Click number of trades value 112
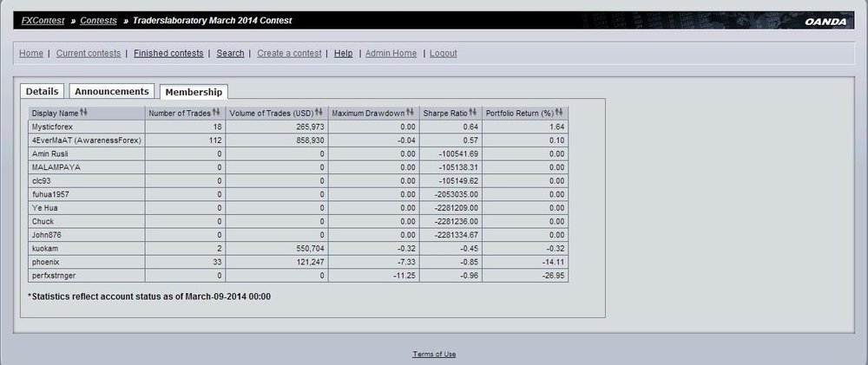The height and width of the screenshot is (365, 868). 216,140
